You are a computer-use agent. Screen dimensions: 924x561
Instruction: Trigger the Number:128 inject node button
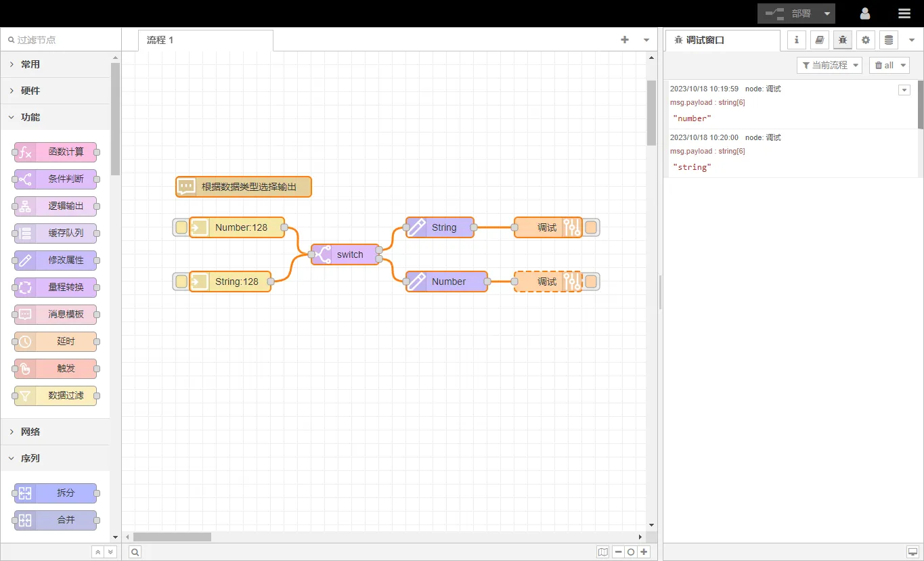[181, 227]
